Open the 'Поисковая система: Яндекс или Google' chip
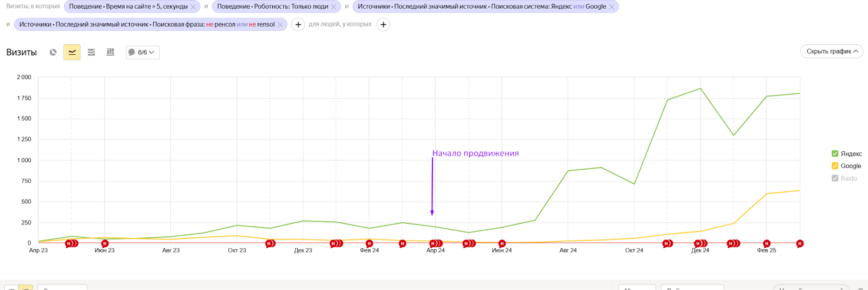Image resolution: width=868 pixels, height=290 pixels. pyautogui.click(x=482, y=7)
